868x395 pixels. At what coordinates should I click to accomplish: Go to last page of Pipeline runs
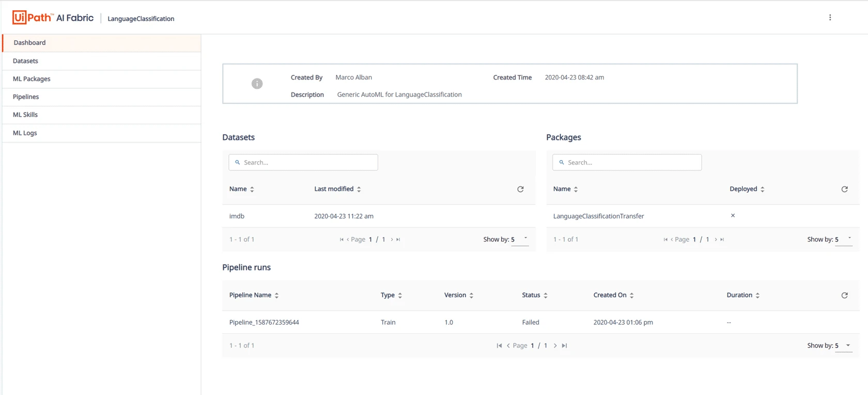pos(564,345)
